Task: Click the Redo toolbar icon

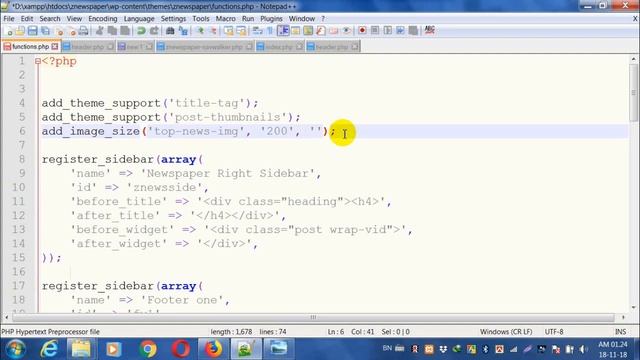Action: [x=154, y=31]
